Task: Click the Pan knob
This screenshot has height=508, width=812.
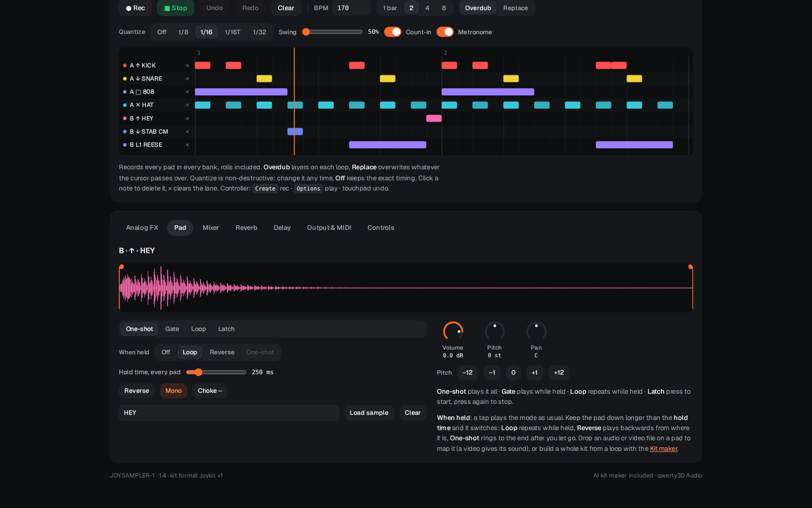Action: pos(536,331)
